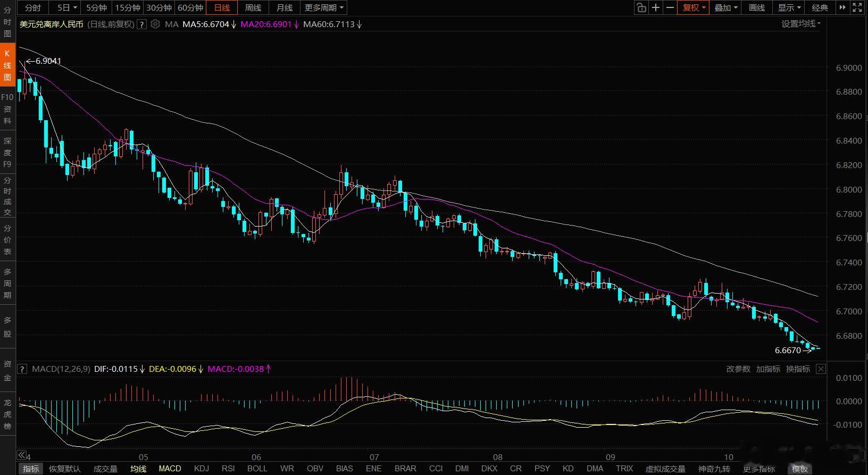The height and width of the screenshot is (475, 868).
Task: Click the lock icon in the top toolbar
Action: tap(641, 7)
